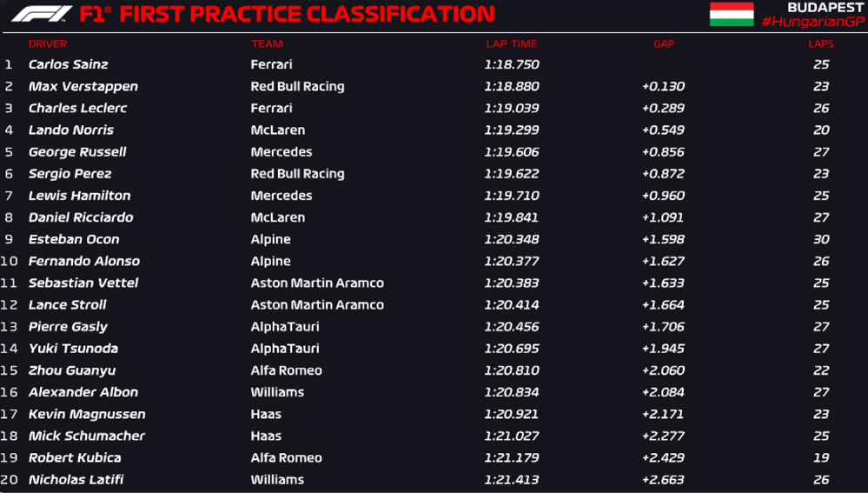The height and width of the screenshot is (493, 868).
Task: Select the TEAM column header
Action: [267, 43]
